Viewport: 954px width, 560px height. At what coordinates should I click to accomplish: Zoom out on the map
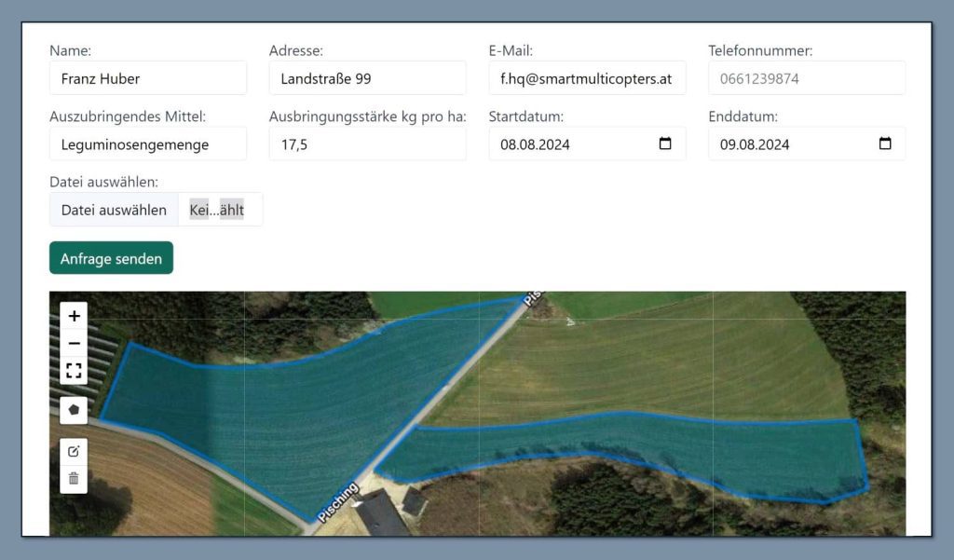74,343
